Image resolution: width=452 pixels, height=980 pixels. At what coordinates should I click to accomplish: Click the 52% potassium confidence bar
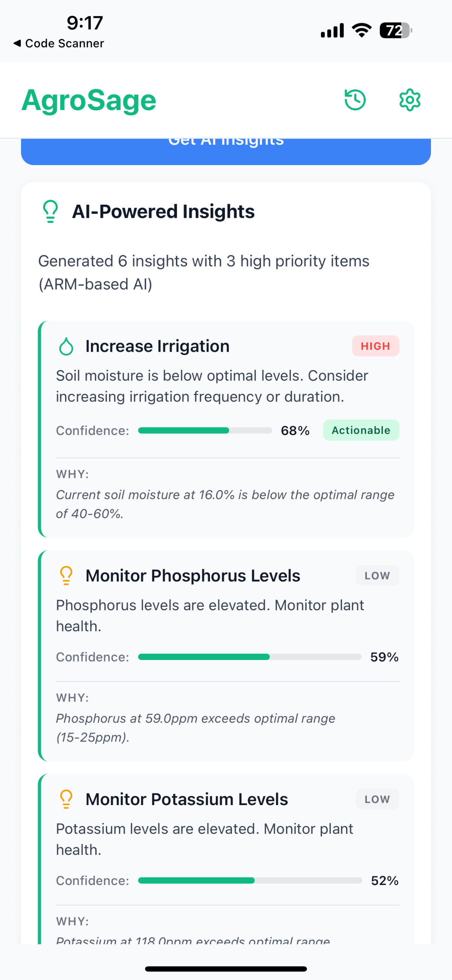pyautogui.click(x=250, y=881)
